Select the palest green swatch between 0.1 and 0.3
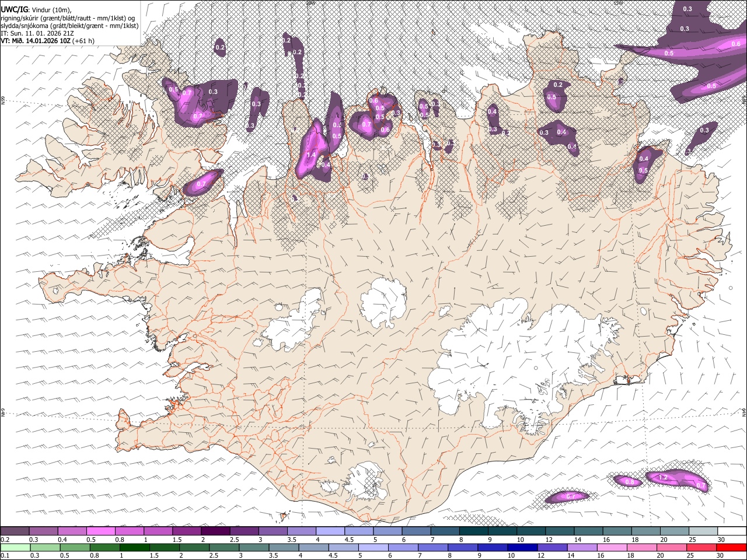Image resolution: width=747 pixels, height=560 pixels. coord(15,548)
